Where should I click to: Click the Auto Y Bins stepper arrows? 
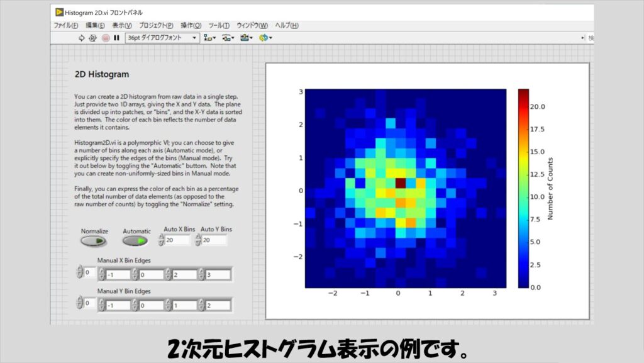point(198,240)
